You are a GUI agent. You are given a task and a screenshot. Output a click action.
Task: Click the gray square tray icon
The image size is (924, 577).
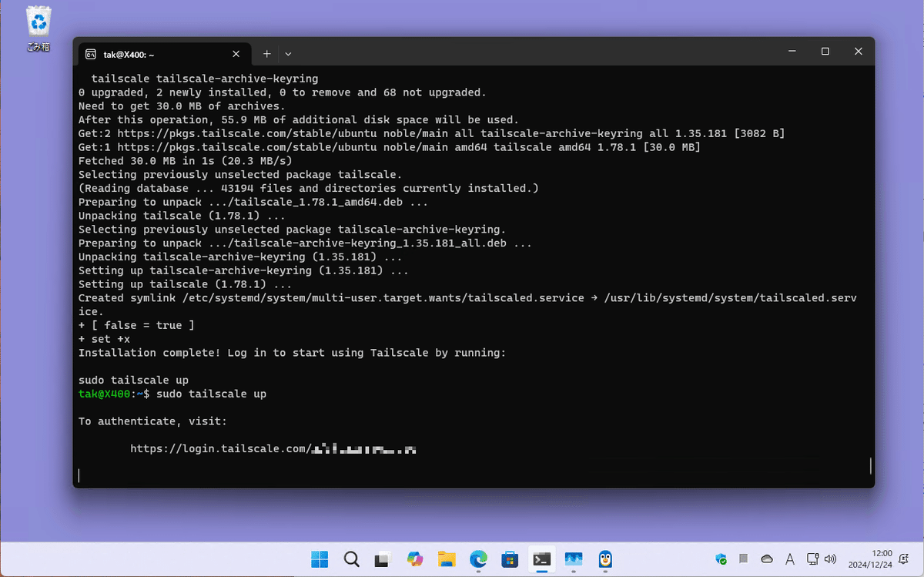[744, 559]
